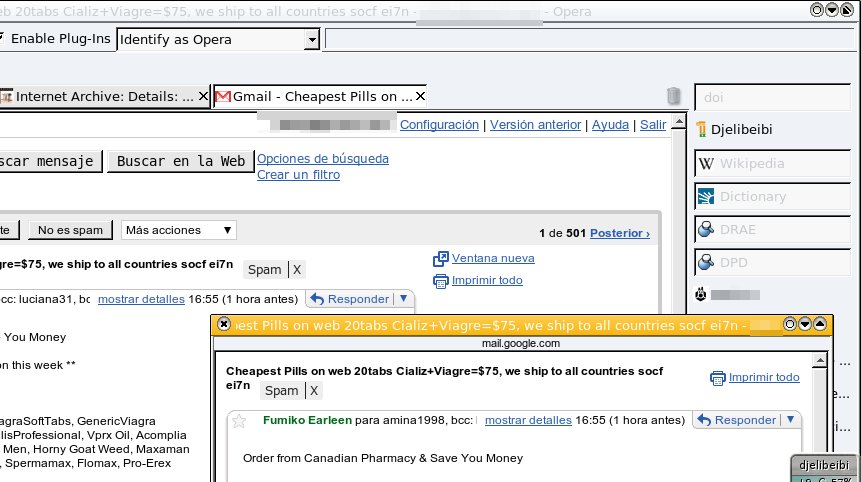Open the Versión anterior link
This screenshot has height=482, width=861.
click(535, 125)
